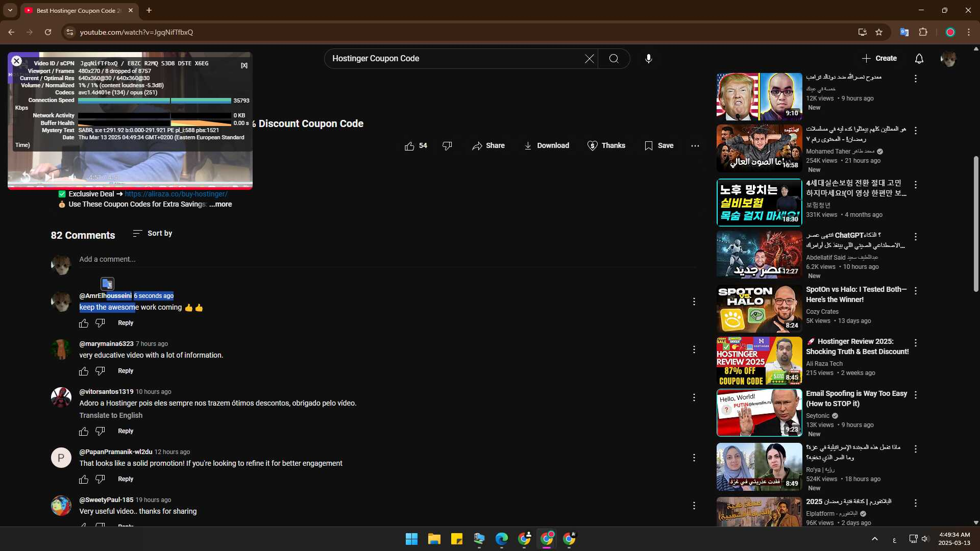Translate selection with the Google Translate popup icon
The image size is (980, 551).
click(107, 284)
